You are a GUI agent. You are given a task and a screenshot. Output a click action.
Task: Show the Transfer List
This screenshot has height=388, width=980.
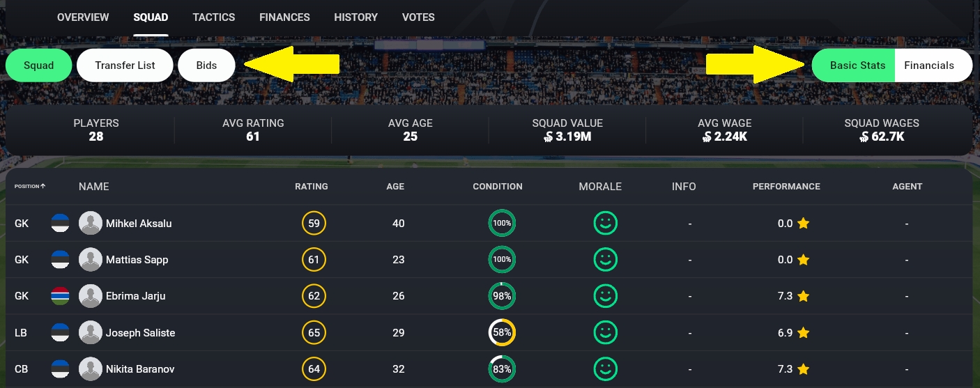(125, 65)
